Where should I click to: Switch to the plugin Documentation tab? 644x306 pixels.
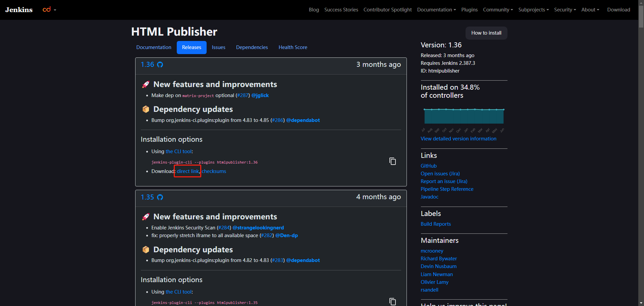[154, 47]
